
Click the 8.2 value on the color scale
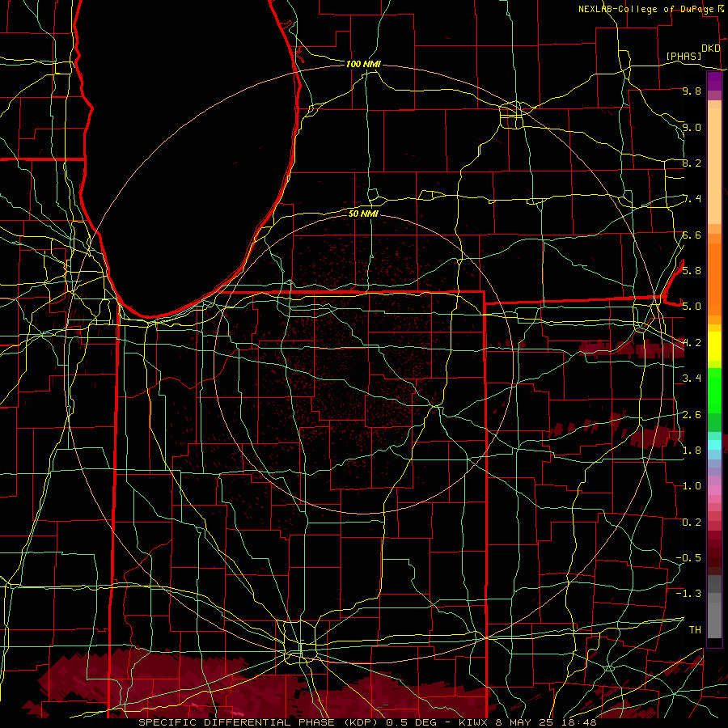click(x=692, y=163)
